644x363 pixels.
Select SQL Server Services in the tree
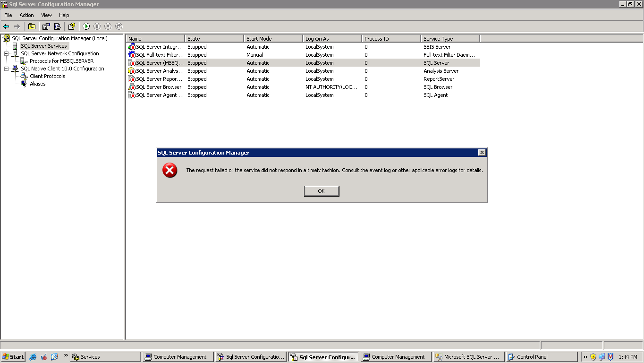tap(44, 46)
